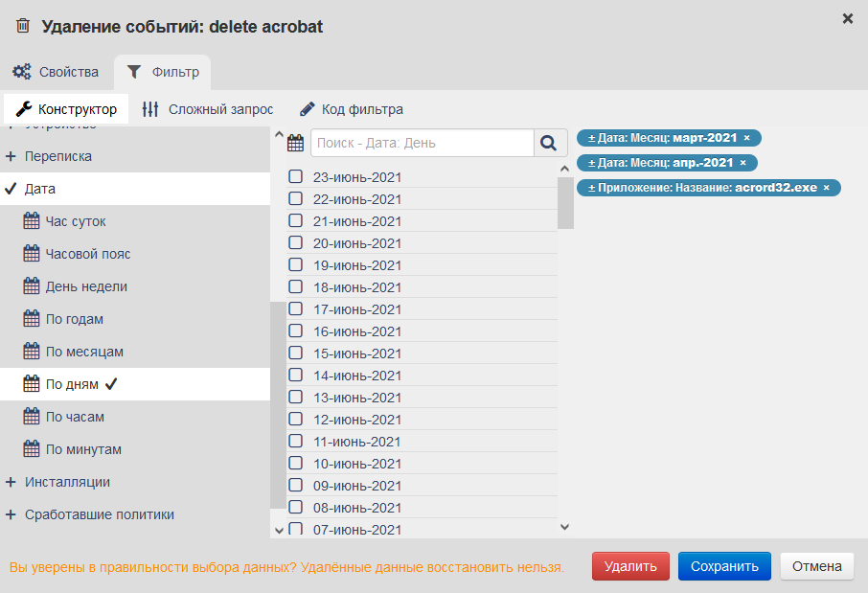Click the calendar icon beside the search field
868x593 pixels.
pyautogui.click(x=296, y=144)
